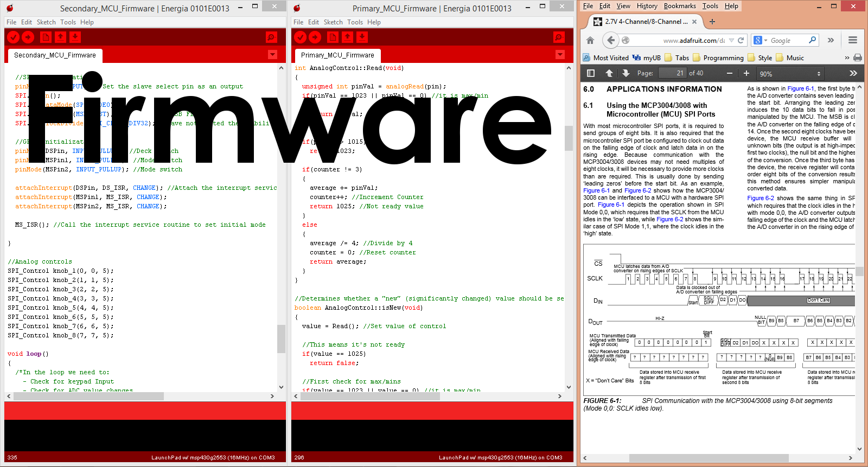This screenshot has height=467, width=868.
Task: Open new tab with plus button
Action: tap(712, 22)
